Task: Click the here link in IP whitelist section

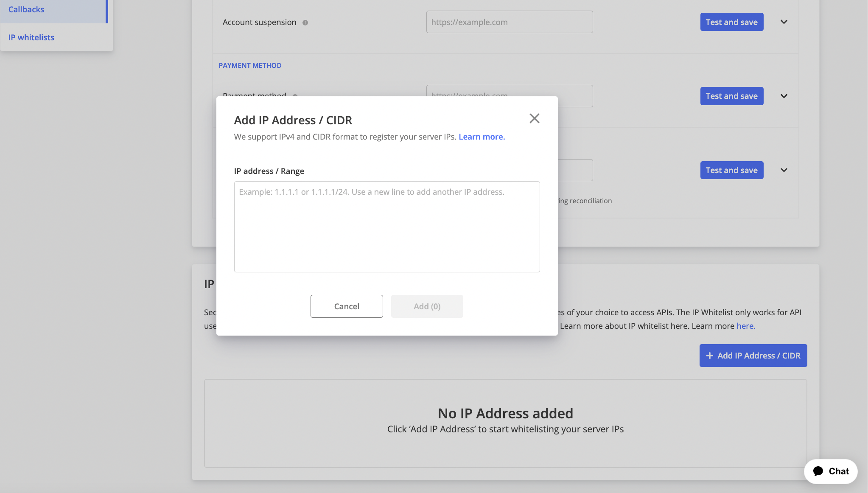Action: coord(745,325)
